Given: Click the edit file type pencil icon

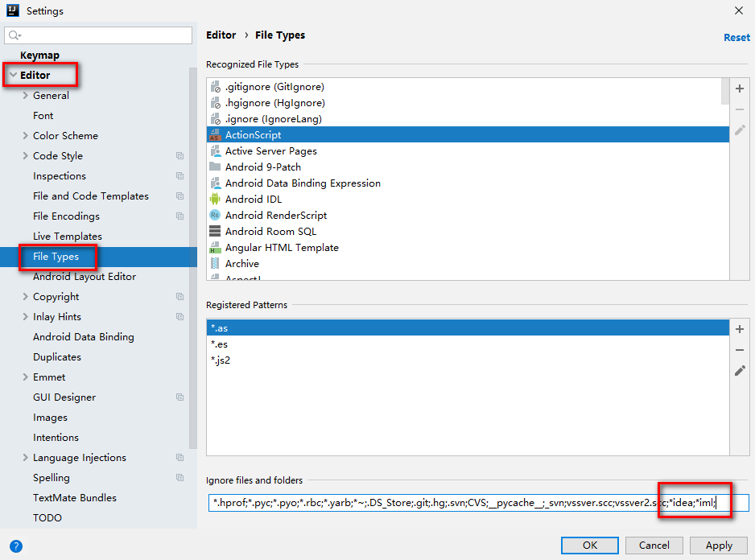Looking at the screenshot, I should tap(740, 130).
